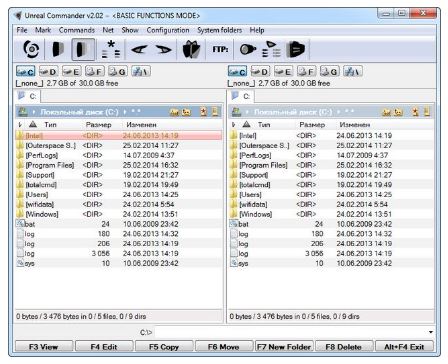Expand breadcrumb arrow before Локальный диск in left panel
This screenshot has height=364, width=448.
pos(34,112)
